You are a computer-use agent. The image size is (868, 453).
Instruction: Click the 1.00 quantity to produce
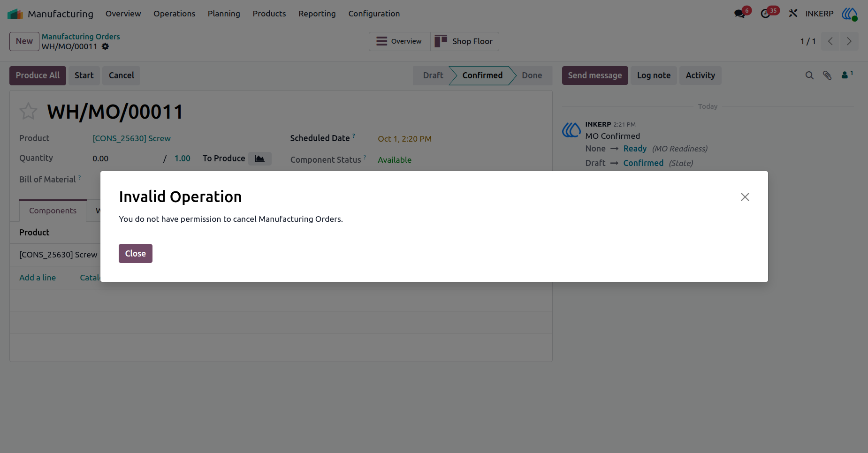click(182, 159)
